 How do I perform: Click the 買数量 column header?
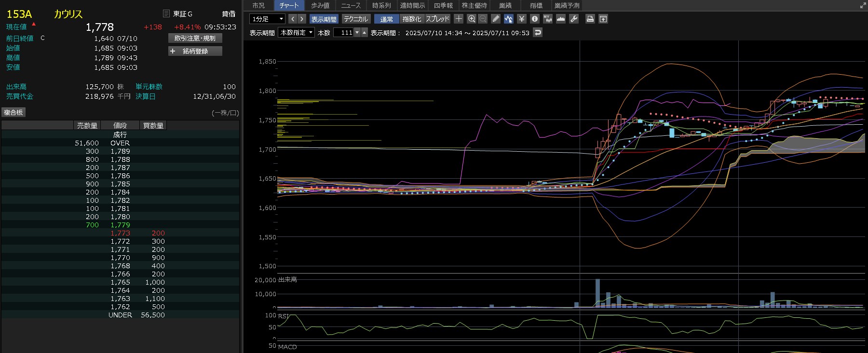(153, 126)
